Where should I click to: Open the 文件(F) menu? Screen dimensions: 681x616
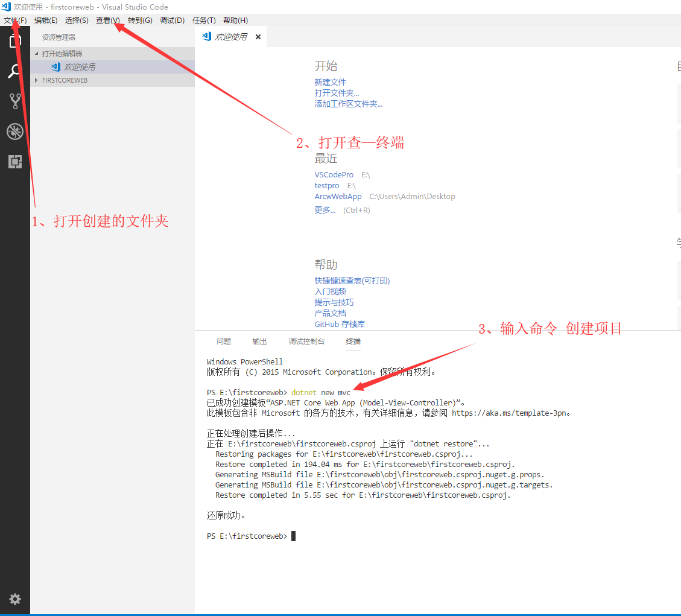tap(15, 21)
